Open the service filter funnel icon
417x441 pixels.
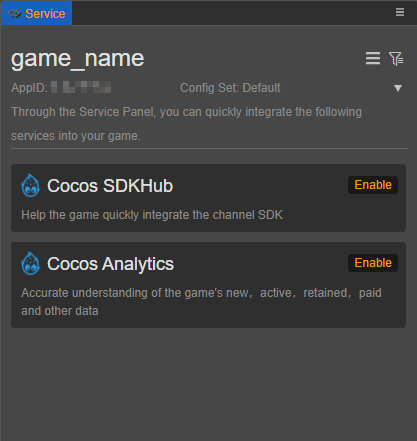tap(396, 58)
